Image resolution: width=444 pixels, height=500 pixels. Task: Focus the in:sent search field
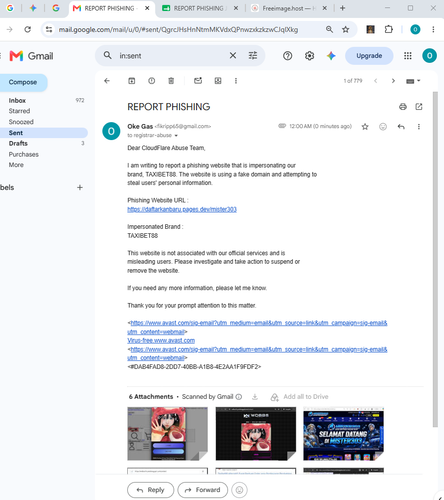coord(172,56)
